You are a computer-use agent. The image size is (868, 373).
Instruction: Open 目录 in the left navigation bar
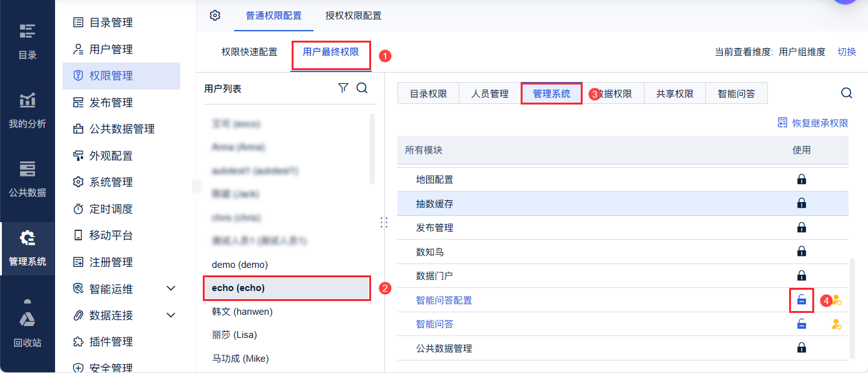(28, 41)
